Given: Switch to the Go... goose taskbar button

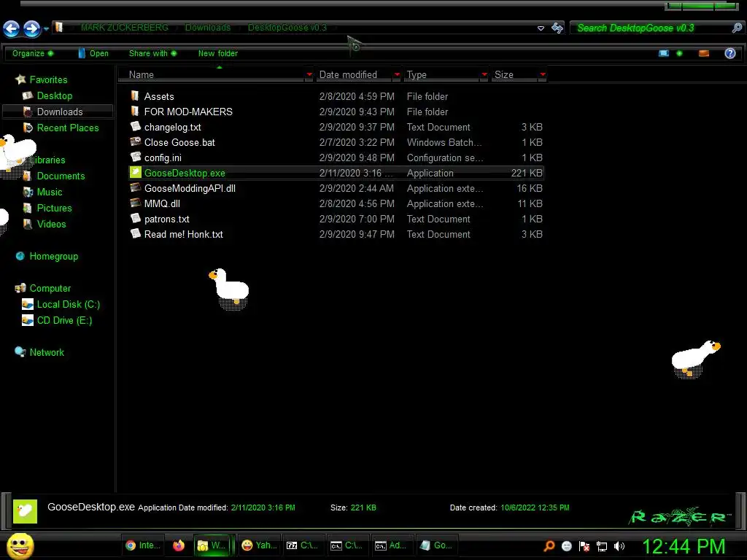Looking at the screenshot, I should 436,545.
